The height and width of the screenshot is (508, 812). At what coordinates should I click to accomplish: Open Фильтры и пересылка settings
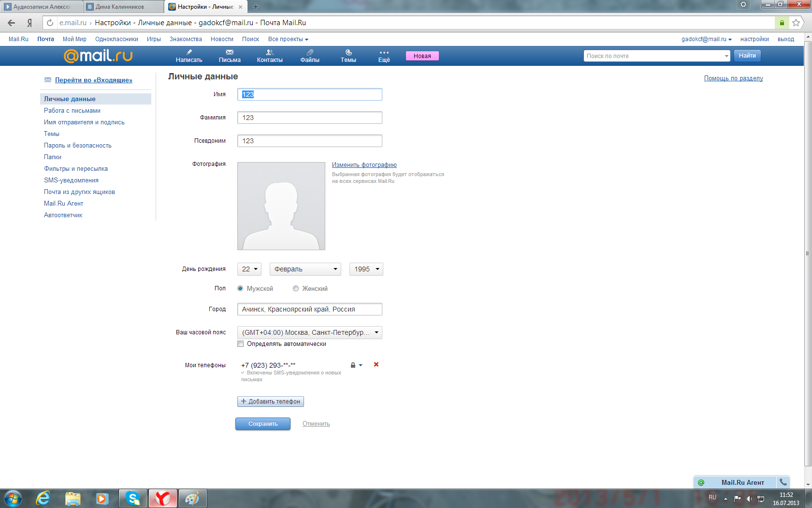coord(76,168)
